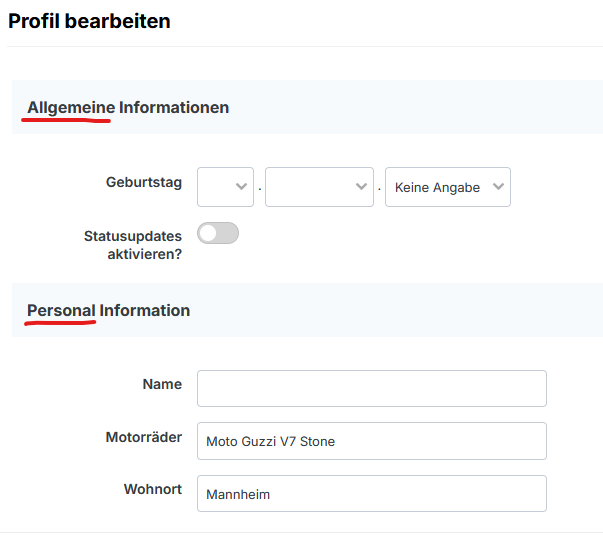This screenshot has width=603, height=537.
Task: Click the chevron arrow in the birthday month selector
Action: (361, 187)
